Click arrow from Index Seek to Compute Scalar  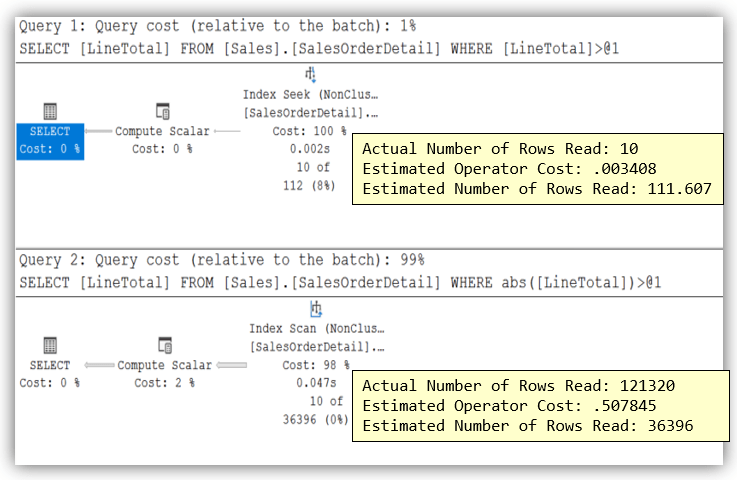(227, 131)
